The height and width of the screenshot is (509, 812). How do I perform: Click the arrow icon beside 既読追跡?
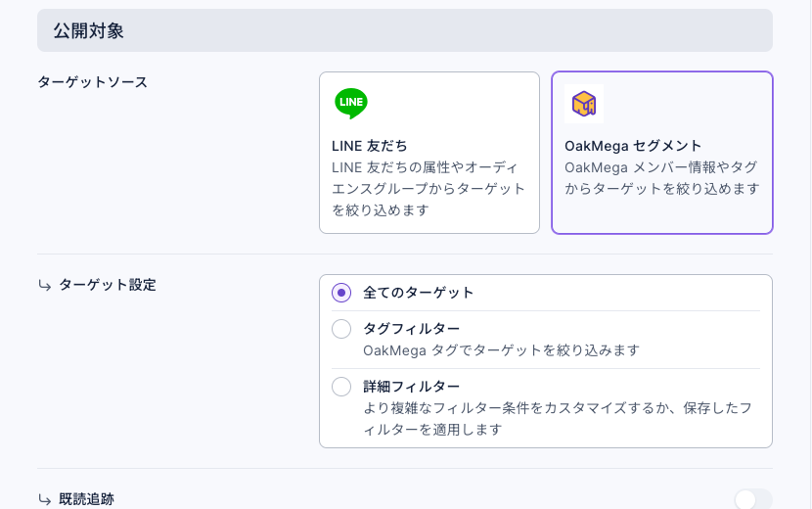pos(45,500)
